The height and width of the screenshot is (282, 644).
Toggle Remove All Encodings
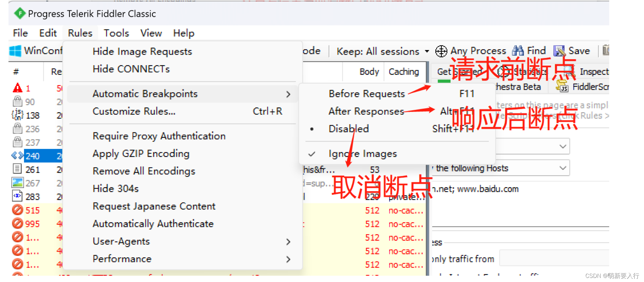click(x=144, y=171)
